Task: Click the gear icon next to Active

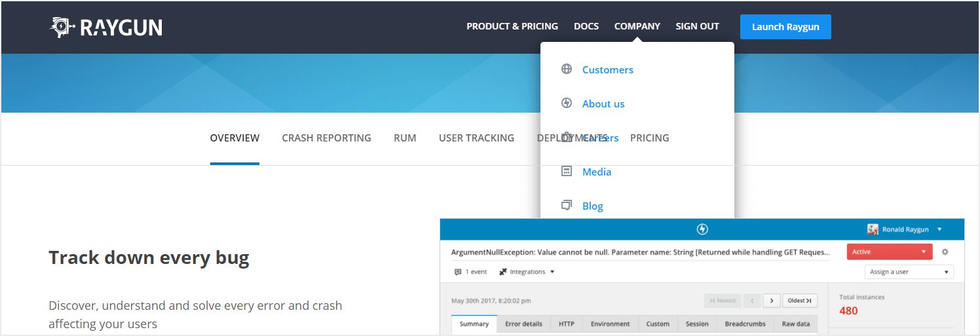Action: (945, 252)
